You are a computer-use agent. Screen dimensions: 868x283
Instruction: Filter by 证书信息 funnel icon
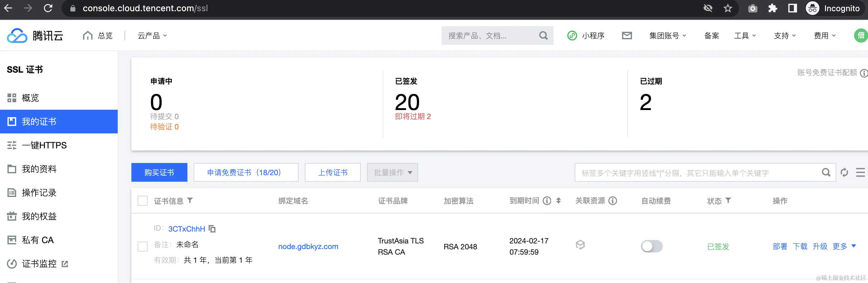click(x=190, y=200)
